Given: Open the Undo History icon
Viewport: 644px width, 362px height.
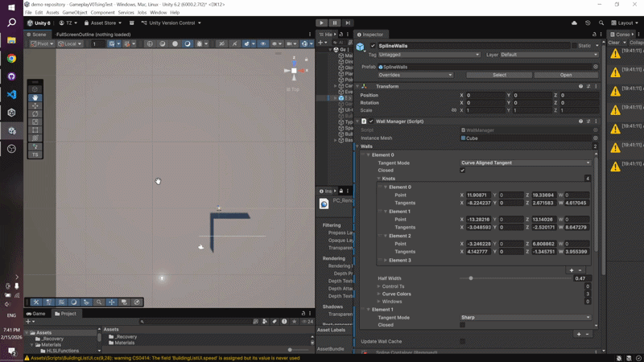Looking at the screenshot, I should (x=588, y=23).
